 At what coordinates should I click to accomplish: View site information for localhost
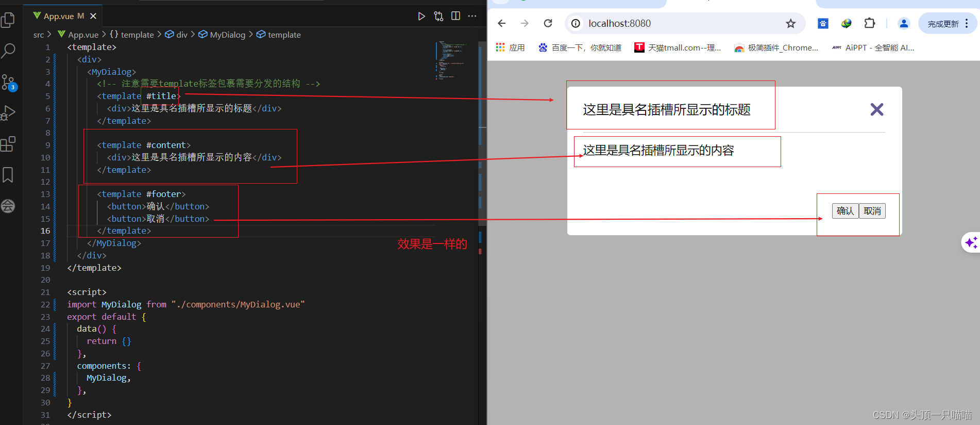click(576, 23)
